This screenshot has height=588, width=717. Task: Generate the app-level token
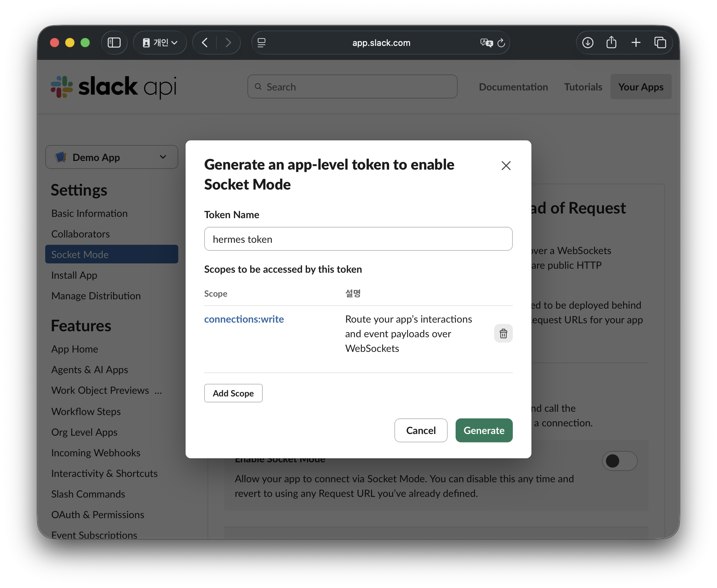click(x=484, y=430)
